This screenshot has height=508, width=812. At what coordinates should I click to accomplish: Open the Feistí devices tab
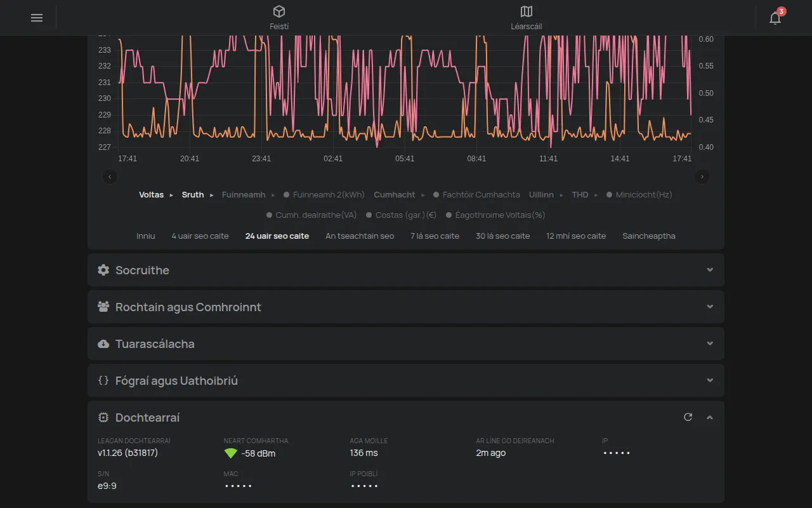[279, 18]
